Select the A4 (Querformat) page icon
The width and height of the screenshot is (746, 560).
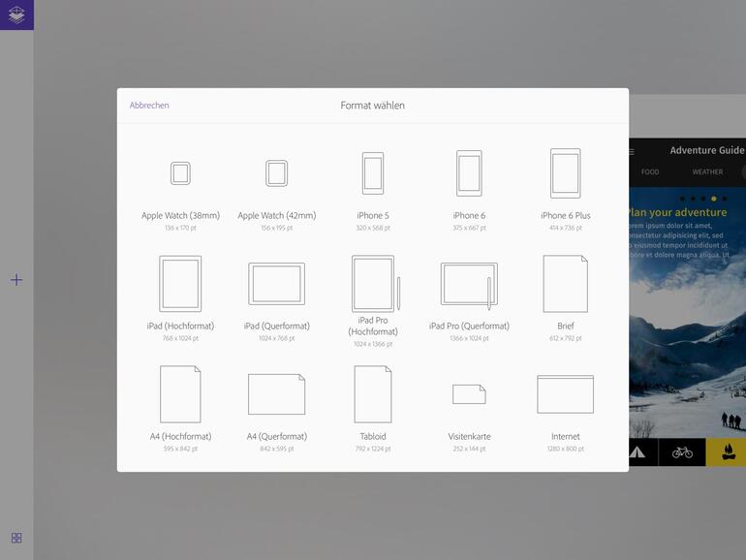(x=276, y=394)
